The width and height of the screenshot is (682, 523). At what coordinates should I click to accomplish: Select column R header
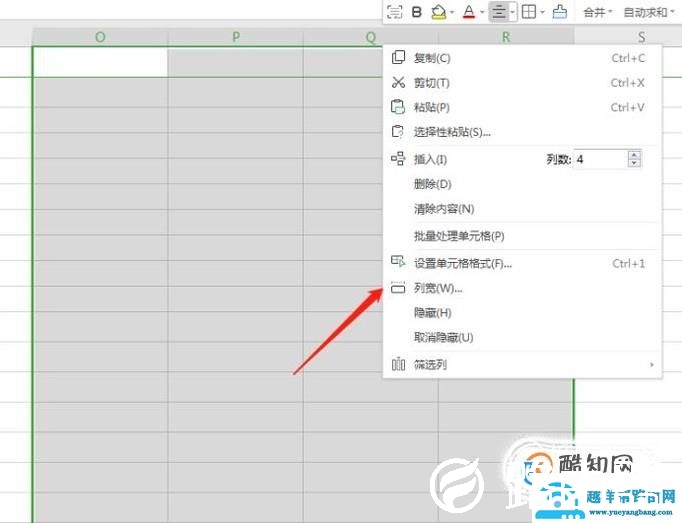click(506, 37)
